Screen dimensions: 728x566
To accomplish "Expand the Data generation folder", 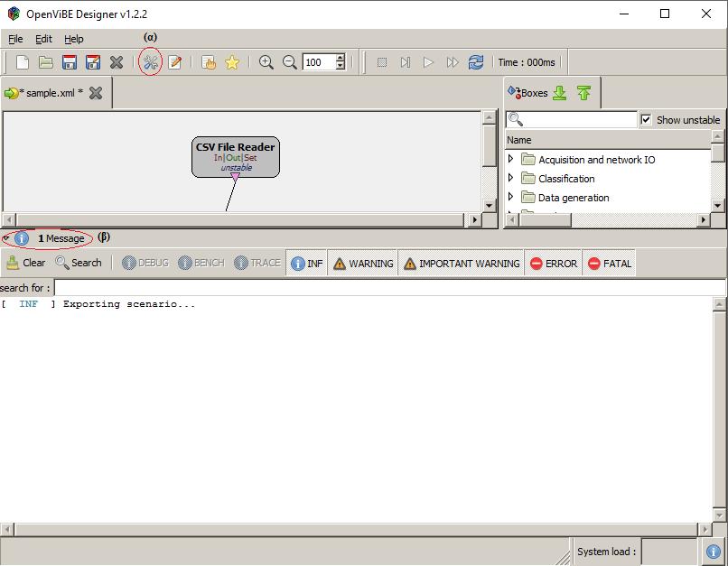I will [x=510, y=197].
